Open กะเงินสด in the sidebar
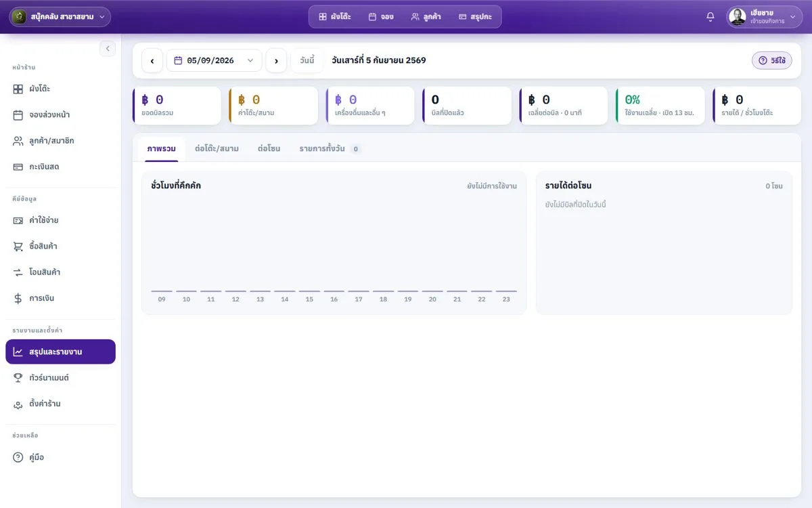 [x=60, y=167]
